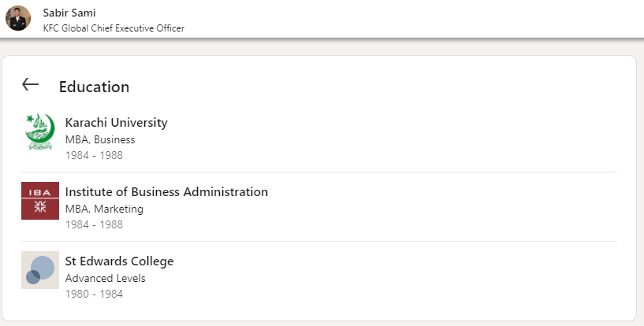
Task: Open Institute of Business Administration link
Action: point(166,191)
